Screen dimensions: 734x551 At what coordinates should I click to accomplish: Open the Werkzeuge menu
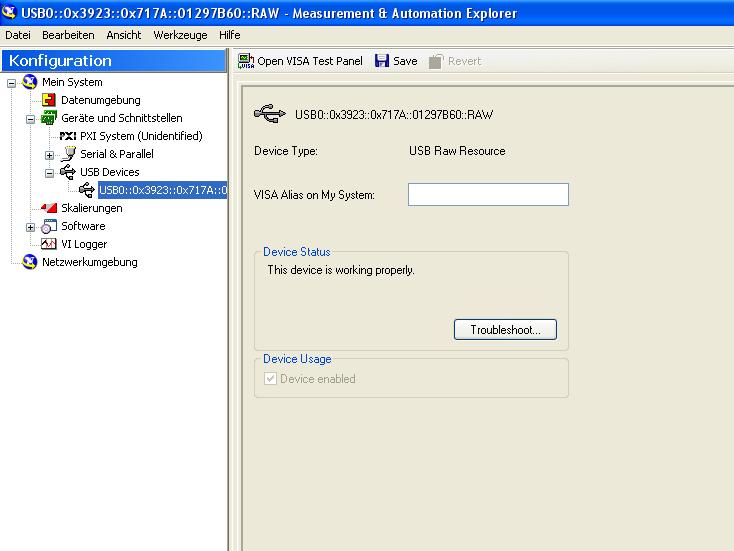coord(180,35)
